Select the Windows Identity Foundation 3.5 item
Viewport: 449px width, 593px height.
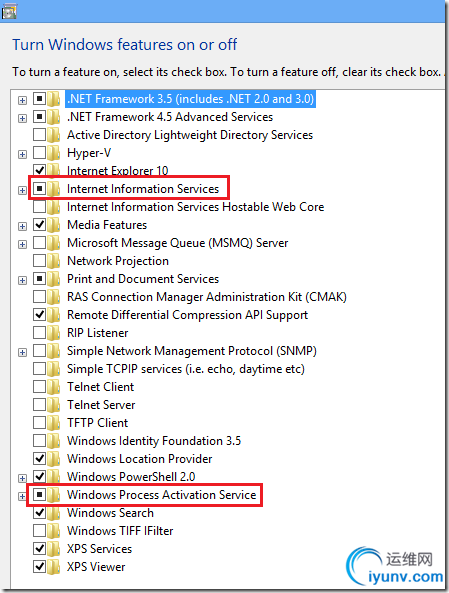click(154, 441)
